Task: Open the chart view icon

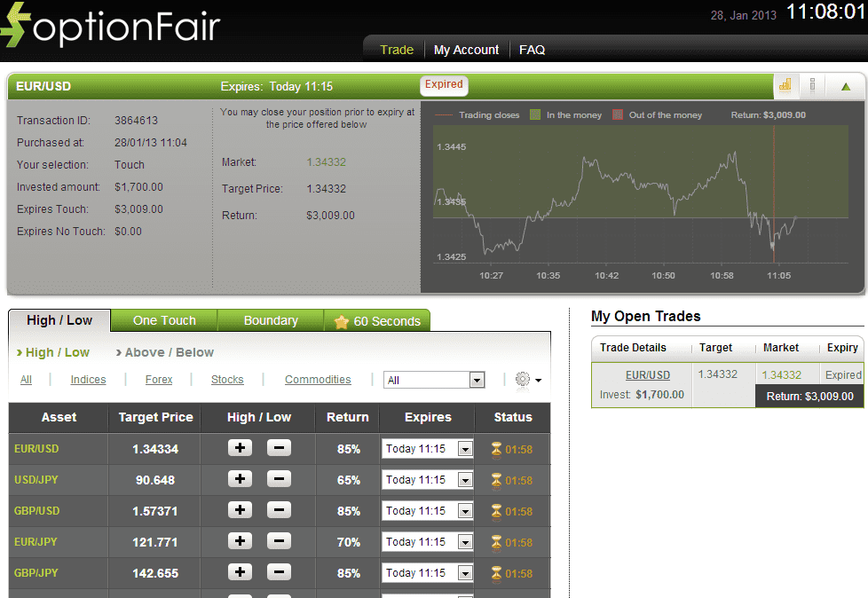Action: click(x=785, y=85)
